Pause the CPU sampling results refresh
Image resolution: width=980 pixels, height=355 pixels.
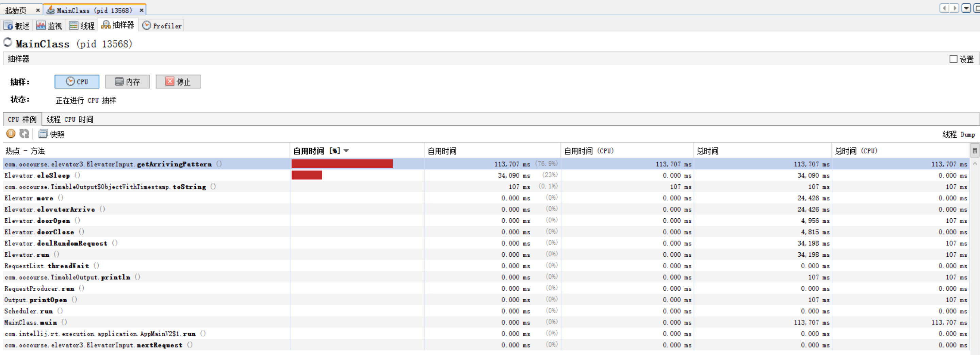(11, 133)
